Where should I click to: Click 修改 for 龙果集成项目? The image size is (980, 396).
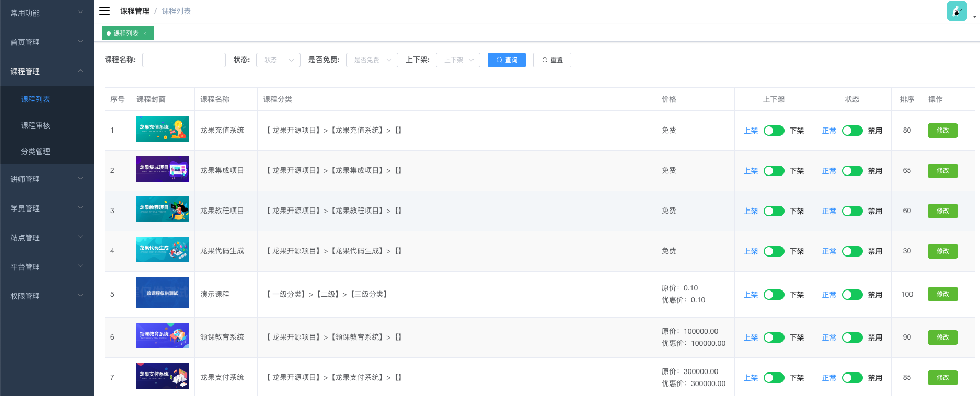pyautogui.click(x=943, y=171)
